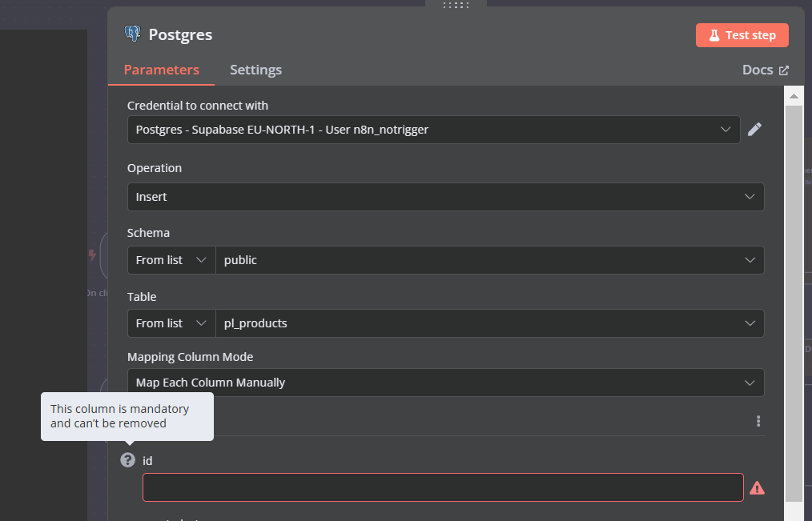Viewport: 812px width, 521px height.
Task: Switch to the Settings tab
Action: pos(255,70)
